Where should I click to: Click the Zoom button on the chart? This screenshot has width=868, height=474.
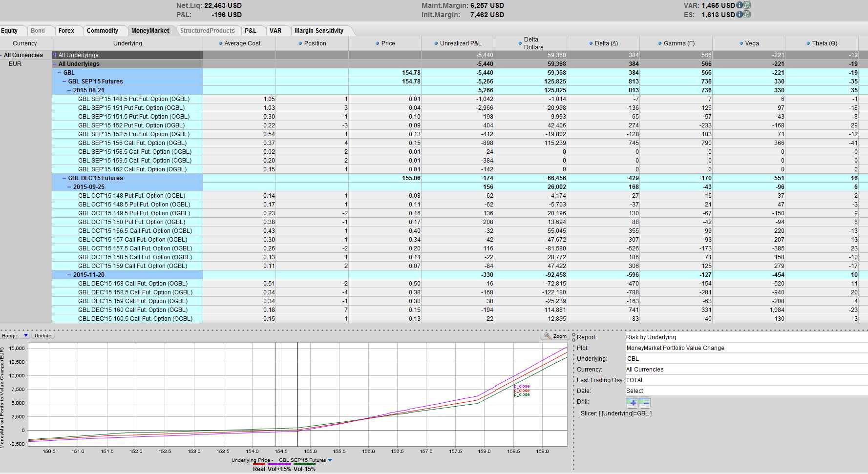tap(555, 336)
